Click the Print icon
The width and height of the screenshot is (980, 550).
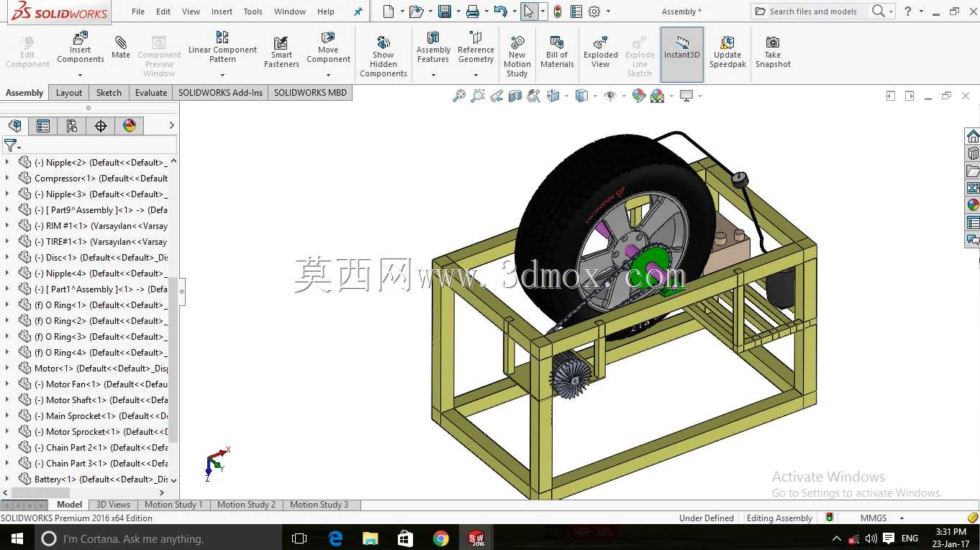tap(472, 12)
